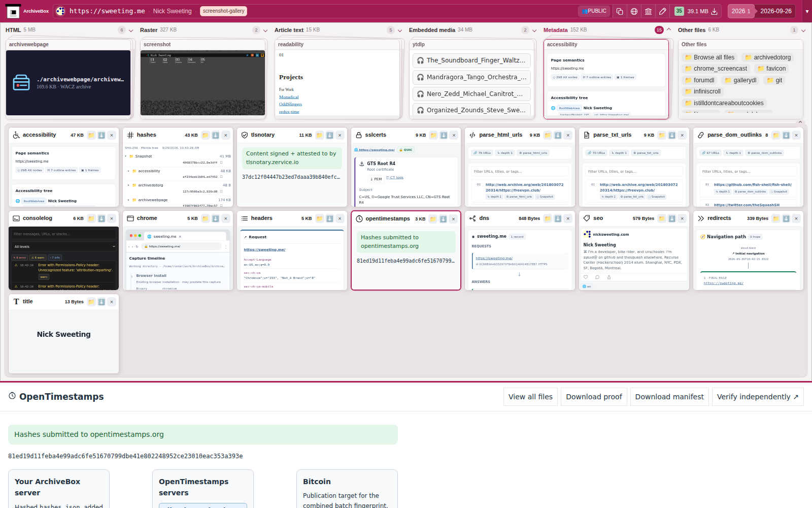This screenshot has width=812, height=508.
Task: Click the screenshot-gallery tag
Action: click(223, 11)
